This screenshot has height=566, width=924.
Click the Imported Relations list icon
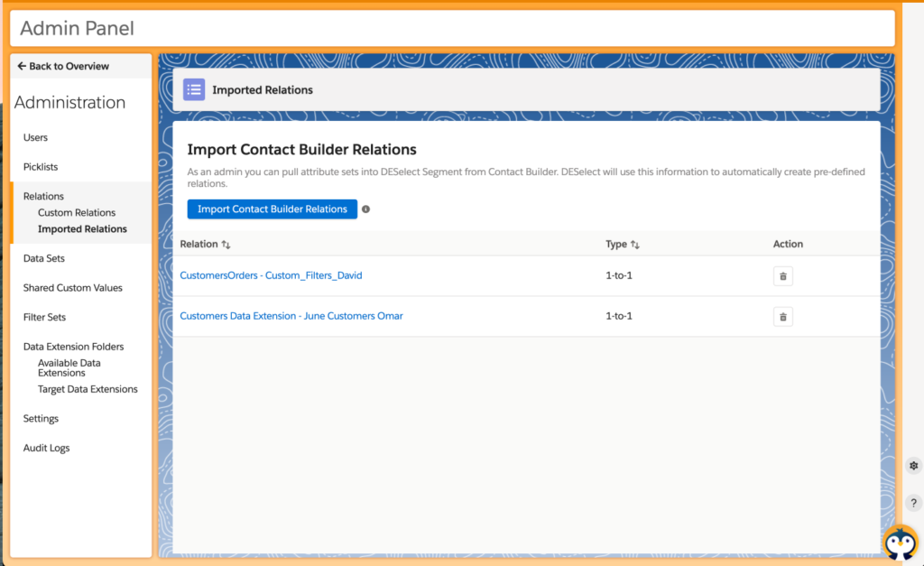[x=194, y=90]
